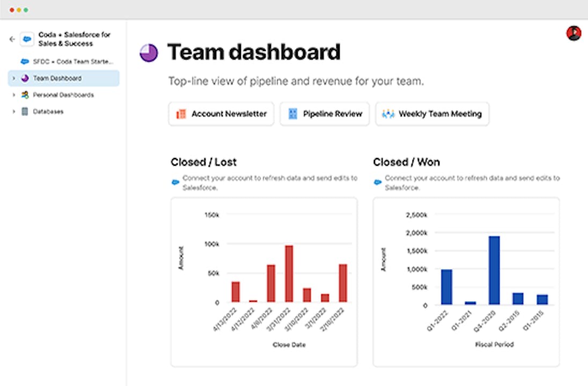This screenshot has width=588, height=386.
Task: Open the Pipeline Review button
Action: click(325, 114)
